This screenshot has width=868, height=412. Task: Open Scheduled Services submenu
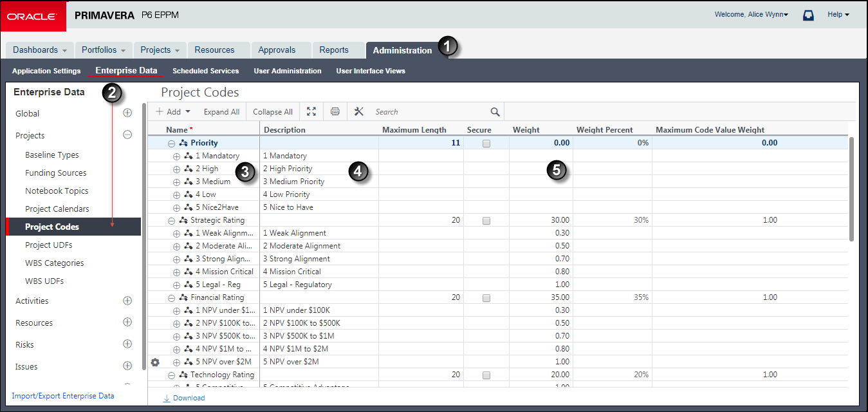tap(206, 71)
